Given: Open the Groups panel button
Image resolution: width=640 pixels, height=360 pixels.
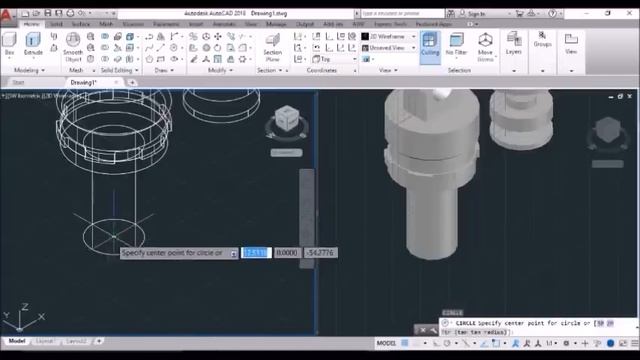Looking at the screenshot, I should pos(542,39).
